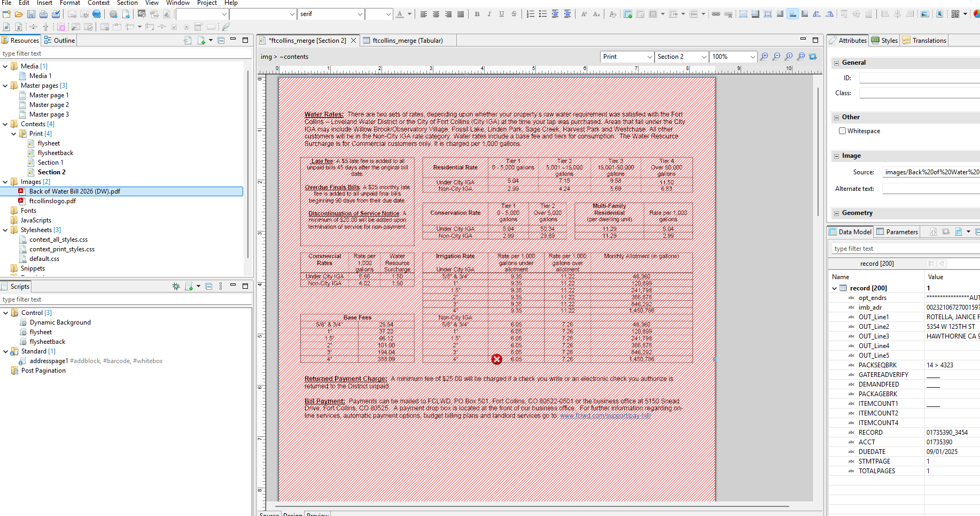Image resolution: width=980 pixels, height=516 pixels.
Task: Select ftcollinslogo.pdf in the Images folder
Action: pos(52,201)
